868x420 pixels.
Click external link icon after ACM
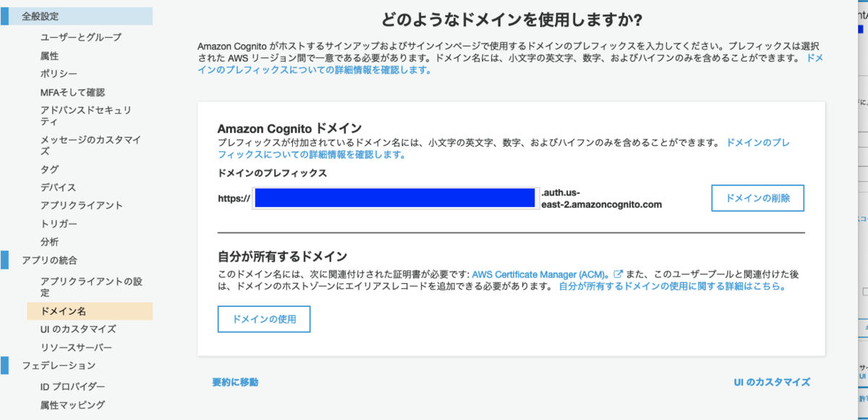tap(618, 275)
